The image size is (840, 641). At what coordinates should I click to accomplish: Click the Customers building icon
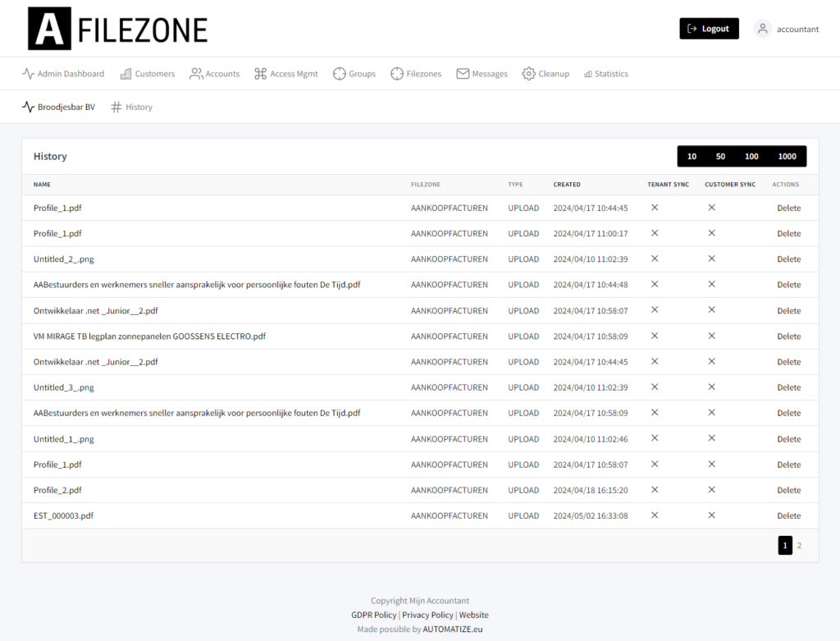[x=126, y=73]
